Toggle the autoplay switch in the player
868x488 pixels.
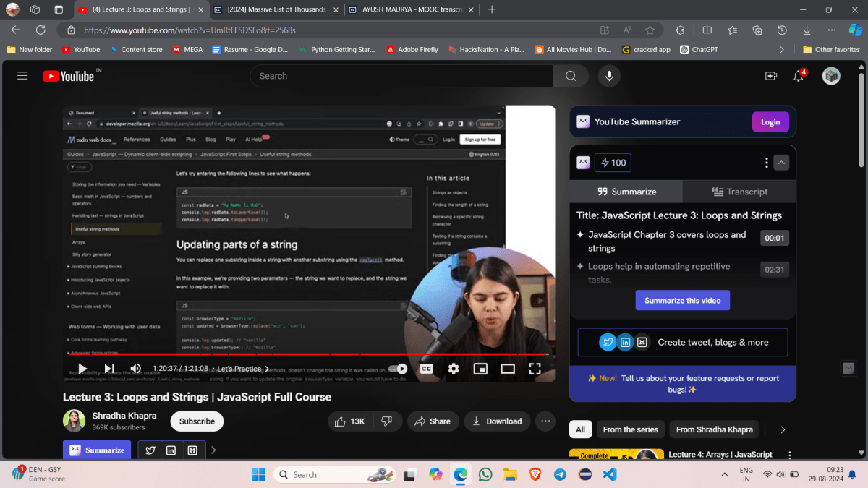(x=398, y=369)
